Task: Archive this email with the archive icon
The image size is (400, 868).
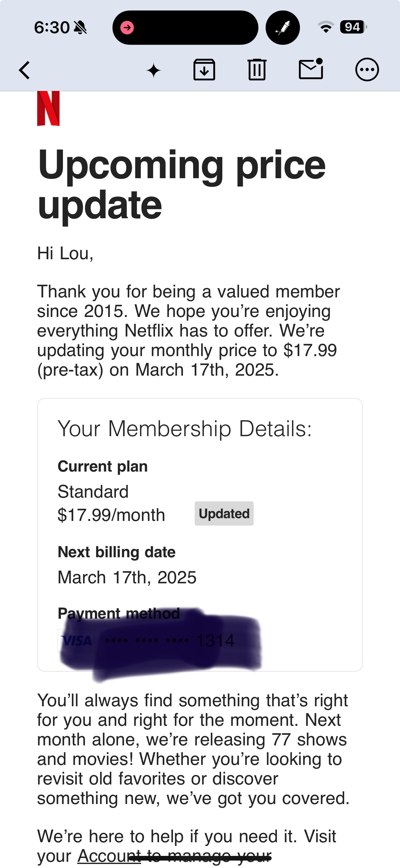Action: click(x=204, y=70)
